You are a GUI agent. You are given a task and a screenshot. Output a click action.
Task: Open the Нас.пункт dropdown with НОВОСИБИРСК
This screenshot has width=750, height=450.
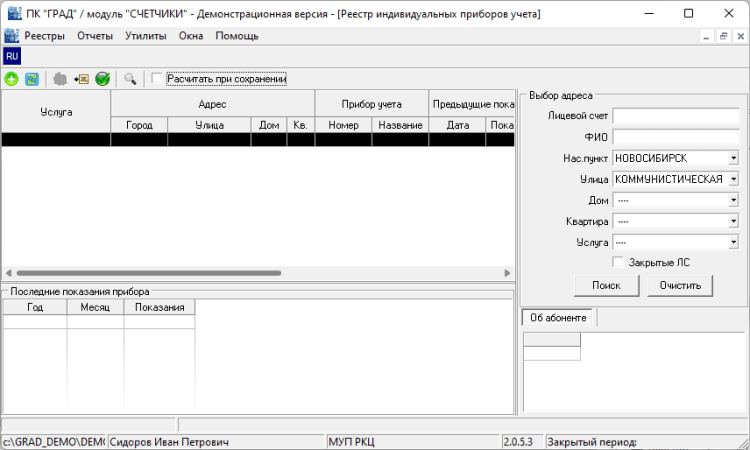click(x=733, y=158)
